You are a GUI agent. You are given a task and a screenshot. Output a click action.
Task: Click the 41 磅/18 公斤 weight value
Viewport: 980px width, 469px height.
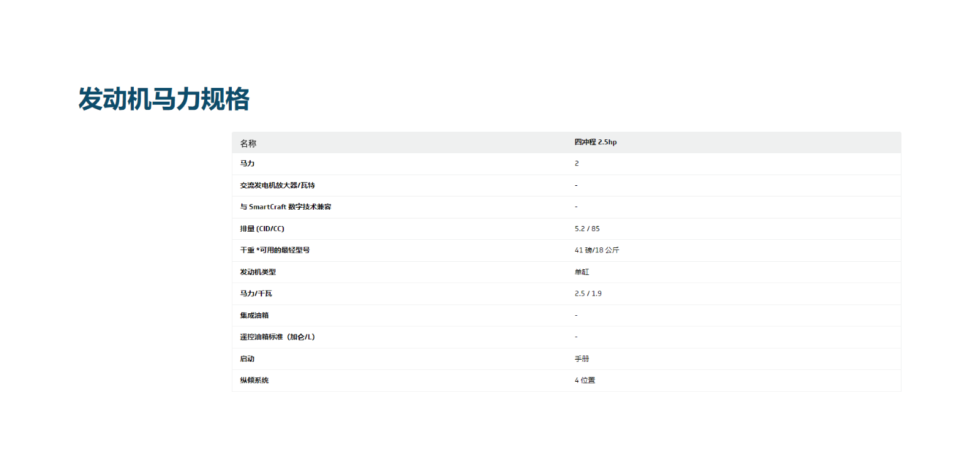click(x=597, y=250)
